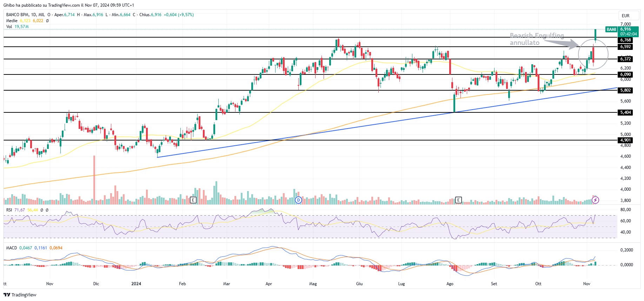Viewport: 644px width, 301px height.
Task: Click the volume value 19,57M
Action: pyautogui.click(x=21, y=27)
